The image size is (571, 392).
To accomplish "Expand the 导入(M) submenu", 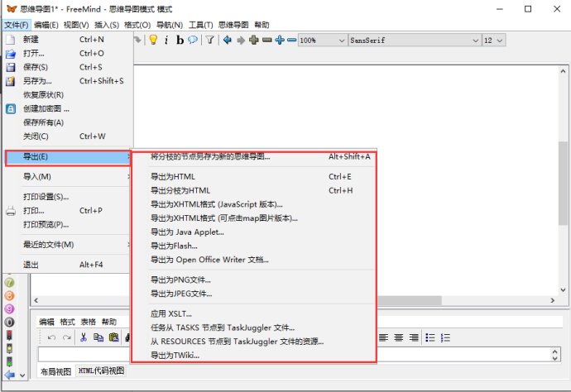I will tap(67, 176).
